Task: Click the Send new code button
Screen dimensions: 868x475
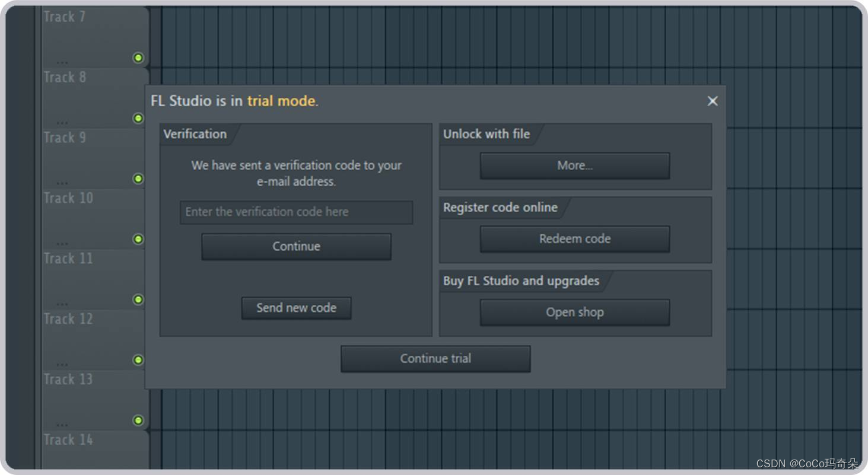Action: click(x=296, y=308)
